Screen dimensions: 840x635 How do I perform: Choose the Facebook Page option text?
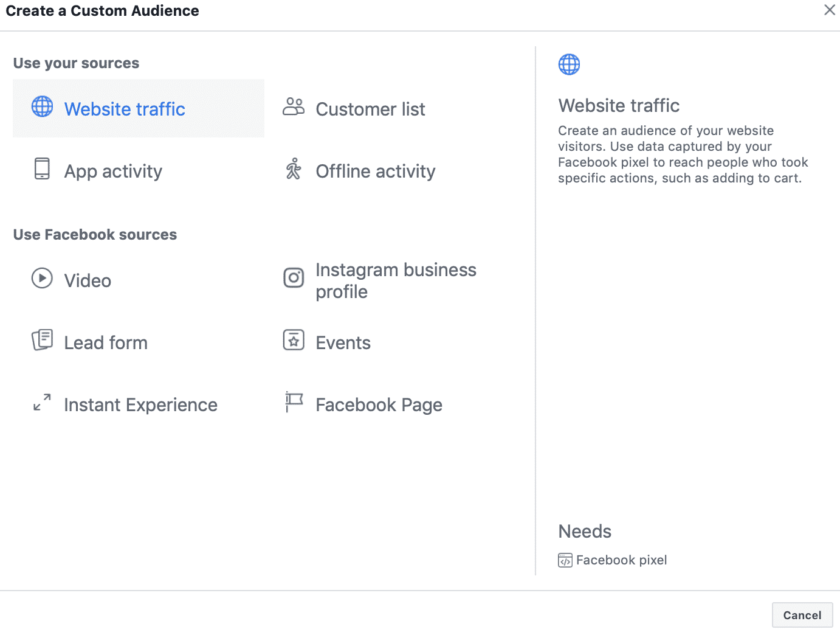click(x=379, y=405)
